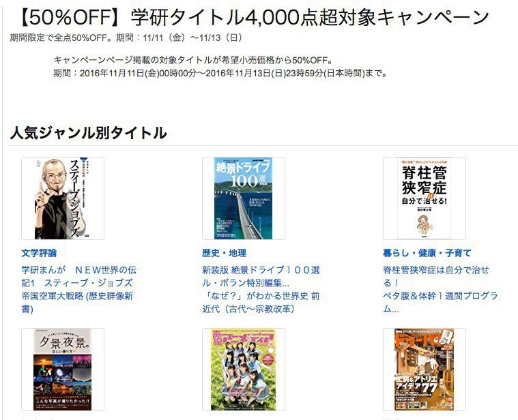Viewport: 518px width, 420px height.
Task: Open the 夕景・夜景 photography book cover
Action: tap(63, 370)
